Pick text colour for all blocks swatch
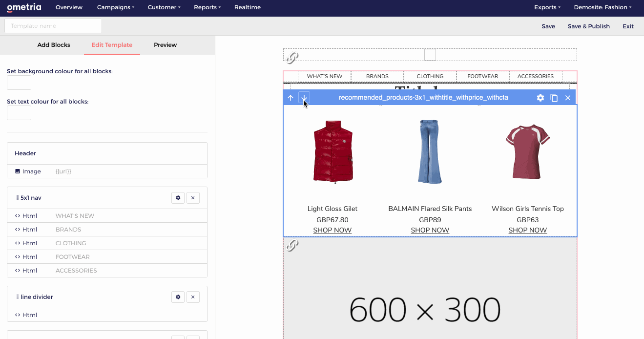This screenshot has height=339, width=644. [19, 113]
